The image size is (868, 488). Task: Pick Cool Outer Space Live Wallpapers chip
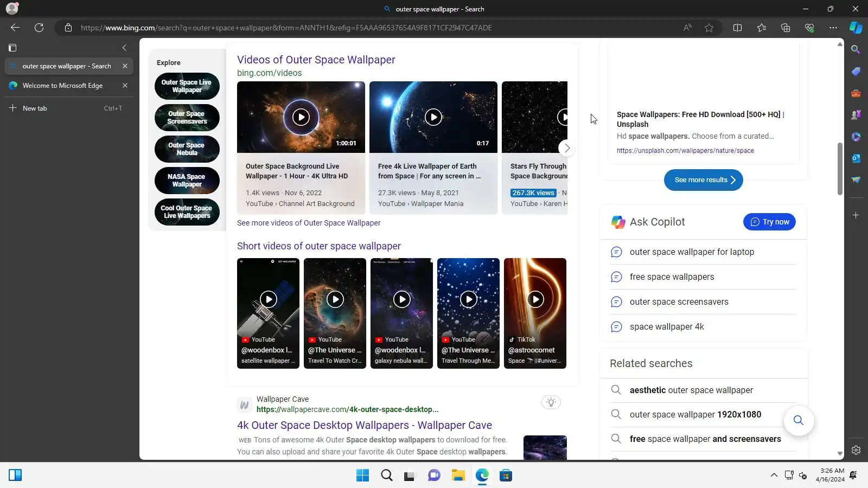pyautogui.click(x=187, y=212)
